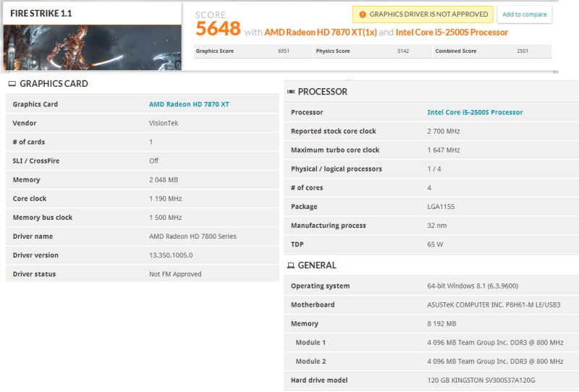Click the General section laptop icon
The width and height of the screenshot is (579, 392).
(x=291, y=265)
